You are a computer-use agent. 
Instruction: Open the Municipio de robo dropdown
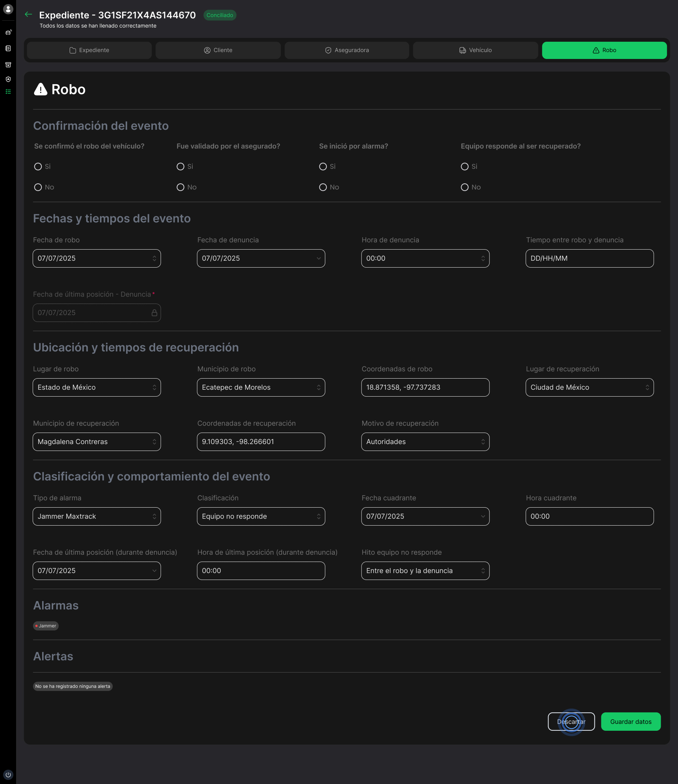coord(261,387)
